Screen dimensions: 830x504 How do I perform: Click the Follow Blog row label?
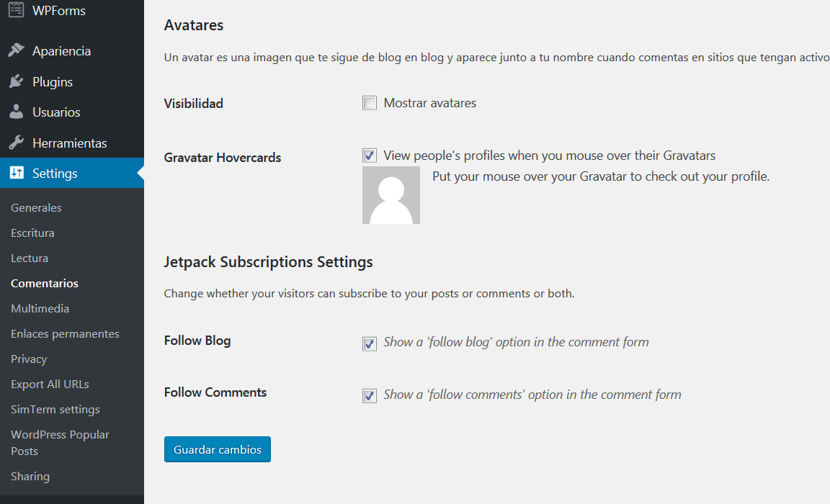(197, 341)
